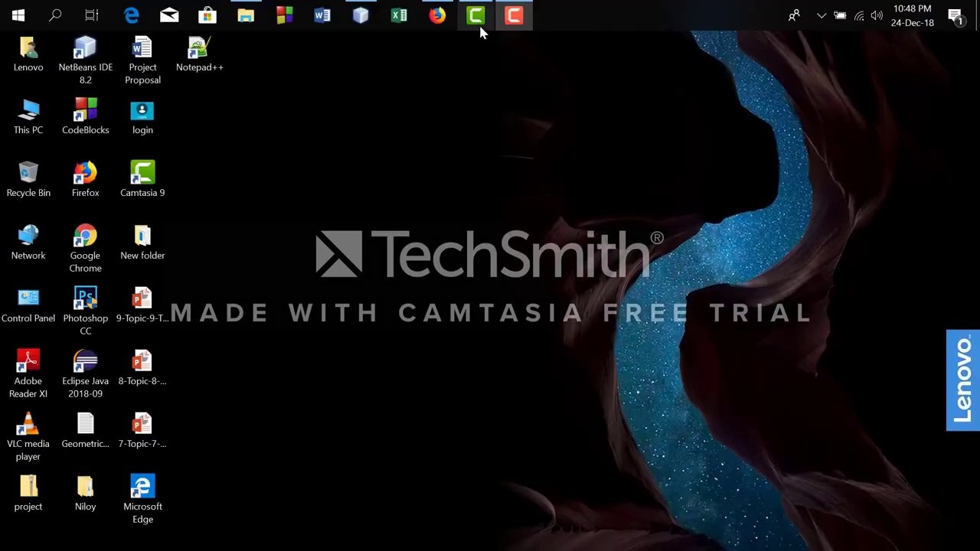The image size is (980, 551).
Task: Click the Project Proposal Word document
Action: click(x=142, y=49)
